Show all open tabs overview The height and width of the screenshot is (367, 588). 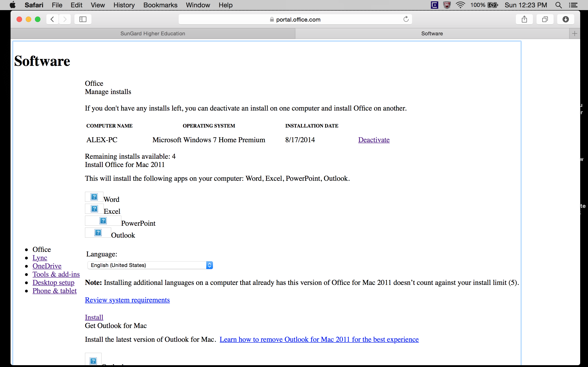(545, 19)
